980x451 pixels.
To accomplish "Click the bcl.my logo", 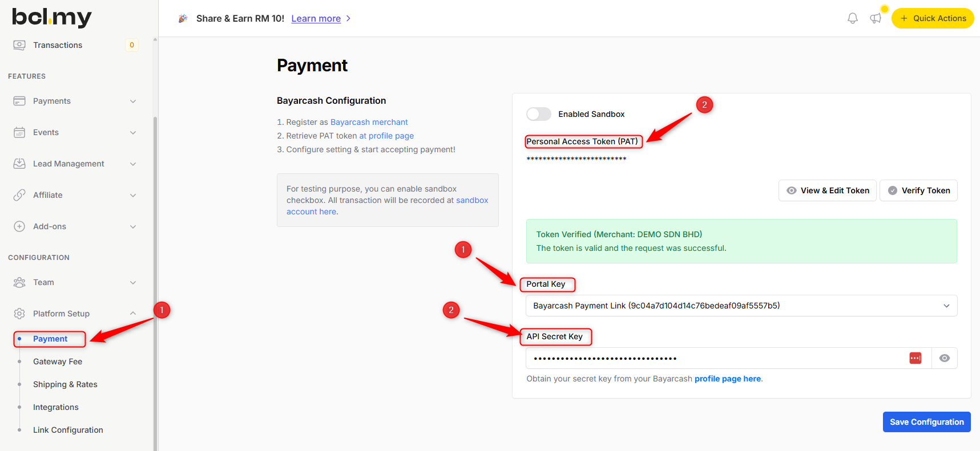I will coord(52,17).
